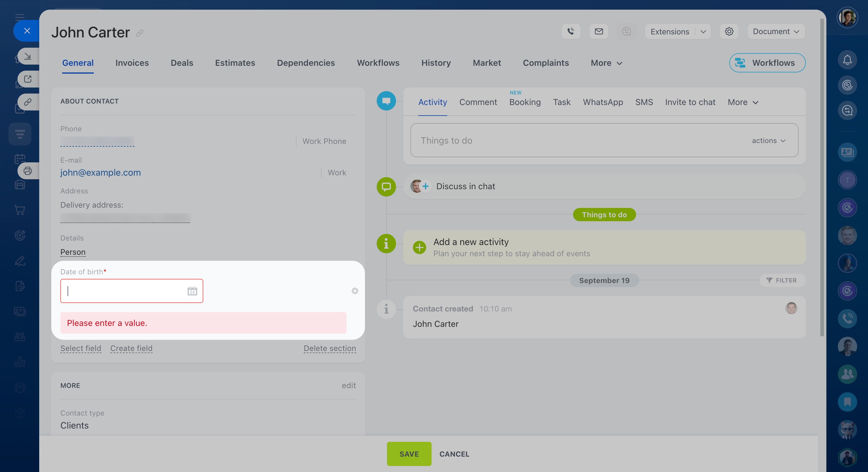Click the email envelope icon in header
Screen dimensions: 868x472
coord(599,31)
